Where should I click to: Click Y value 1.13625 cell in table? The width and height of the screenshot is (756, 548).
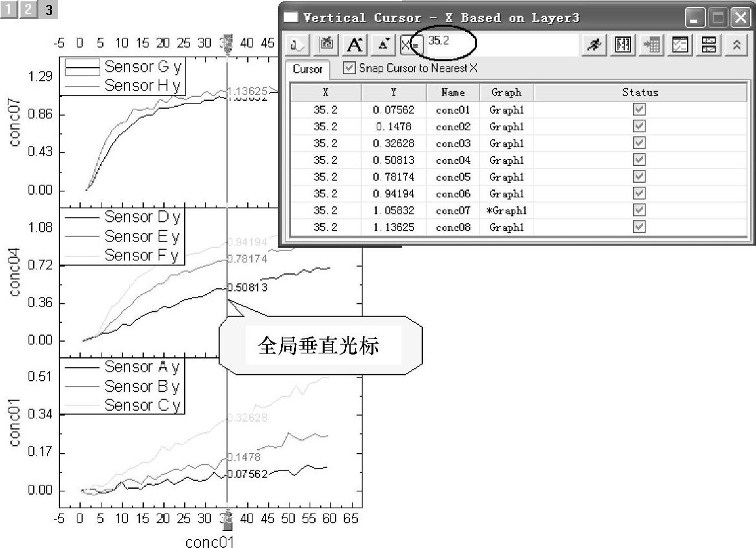point(394,227)
